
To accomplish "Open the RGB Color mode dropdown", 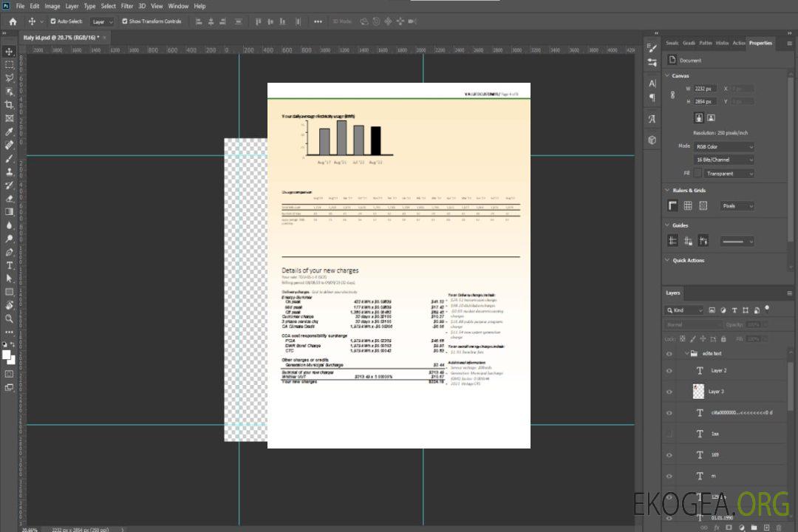I will tap(724, 146).
